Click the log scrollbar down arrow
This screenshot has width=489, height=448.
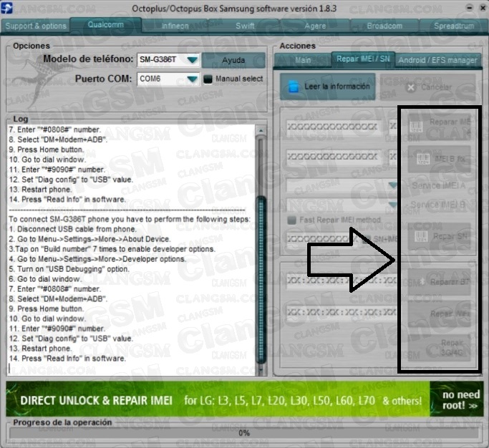pos(261,370)
